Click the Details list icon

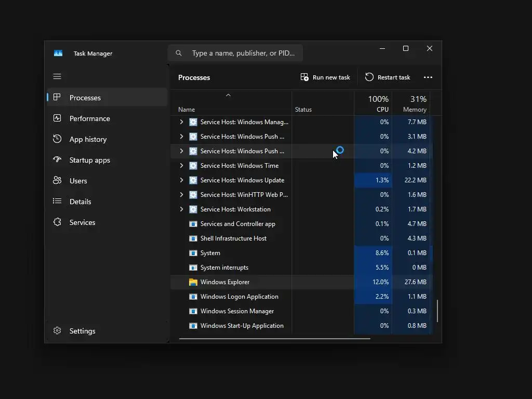point(57,201)
